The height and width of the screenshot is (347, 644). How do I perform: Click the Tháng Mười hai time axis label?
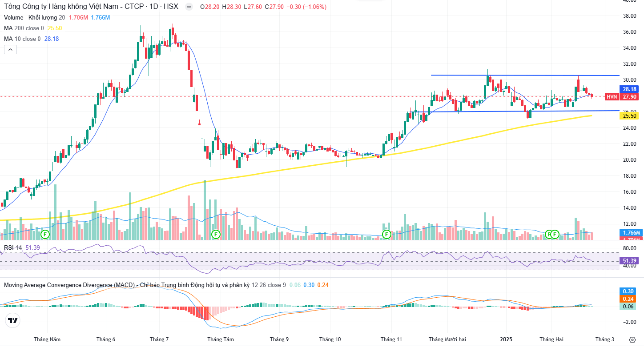pos(447,339)
